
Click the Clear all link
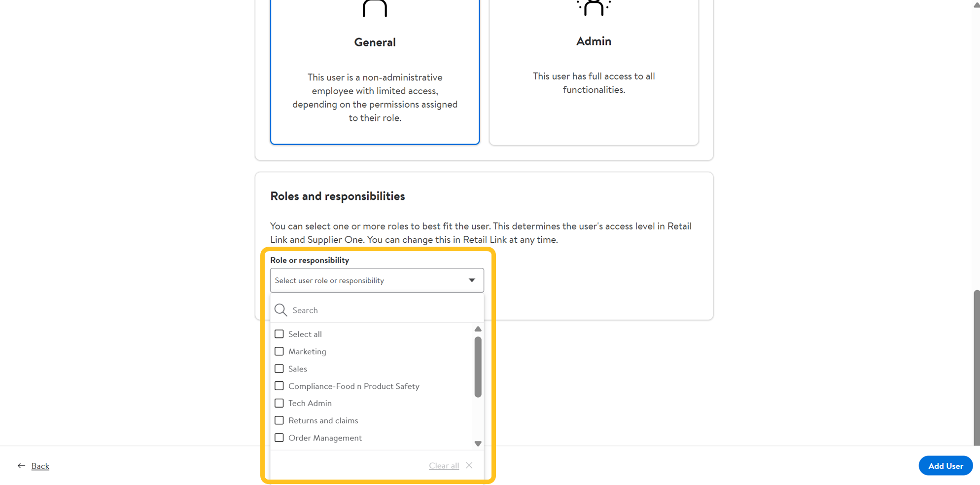pyautogui.click(x=444, y=465)
